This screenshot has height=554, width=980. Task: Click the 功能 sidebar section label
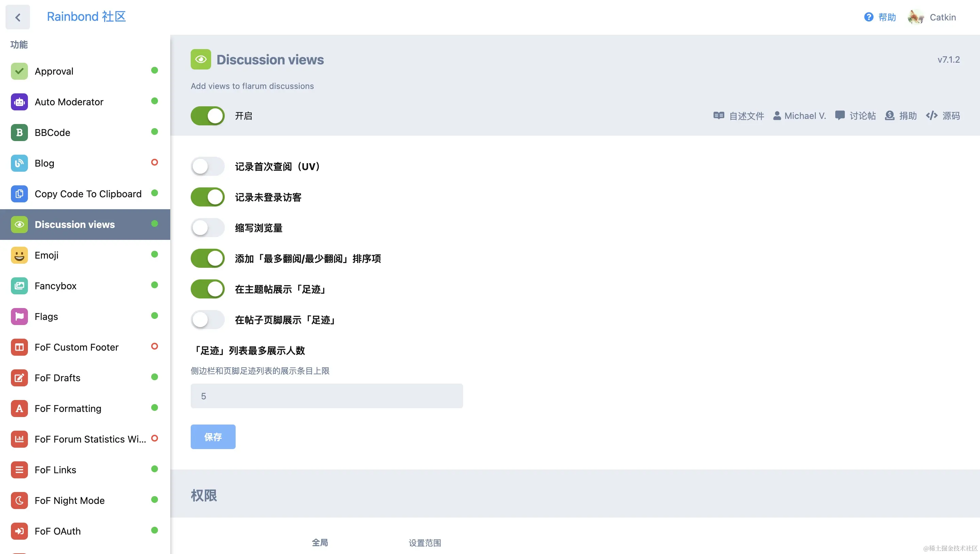pyautogui.click(x=19, y=45)
